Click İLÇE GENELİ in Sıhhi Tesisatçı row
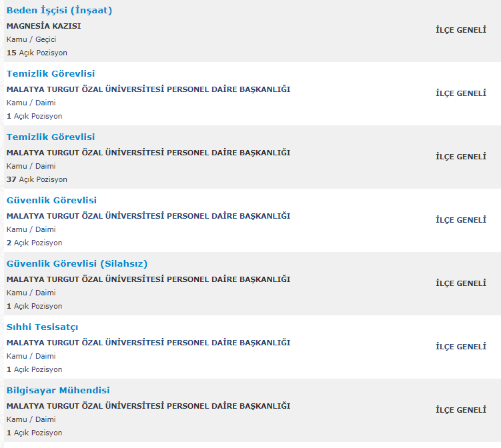The image size is (501, 448). point(461,347)
